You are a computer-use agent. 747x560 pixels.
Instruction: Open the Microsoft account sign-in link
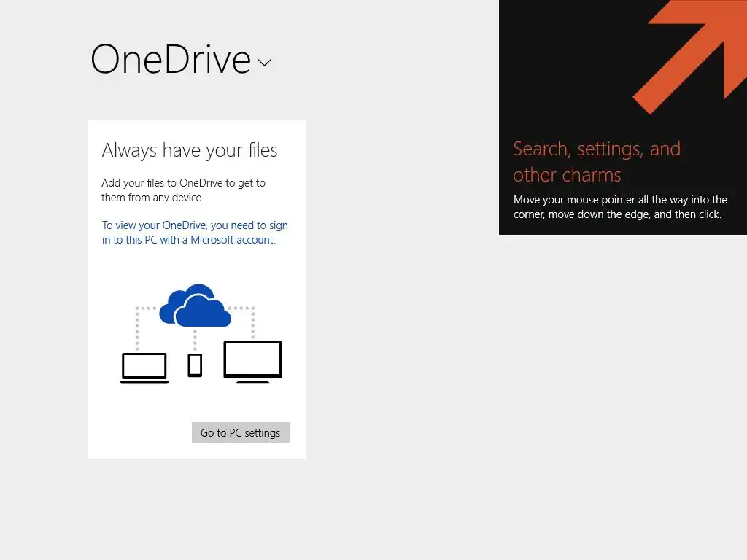pos(195,233)
